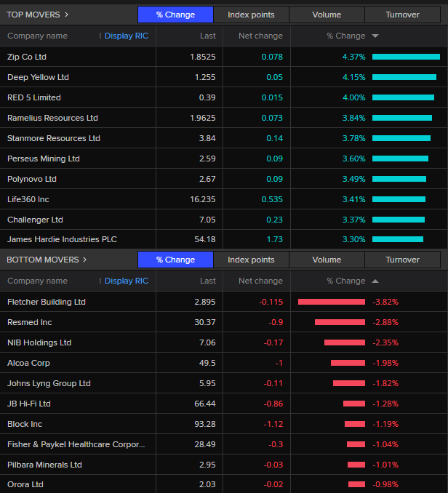Image resolution: width=448 pixels, height=493 pixels.
Task: Open Zip Co Ltd company link
Action: tap(27, 57)
